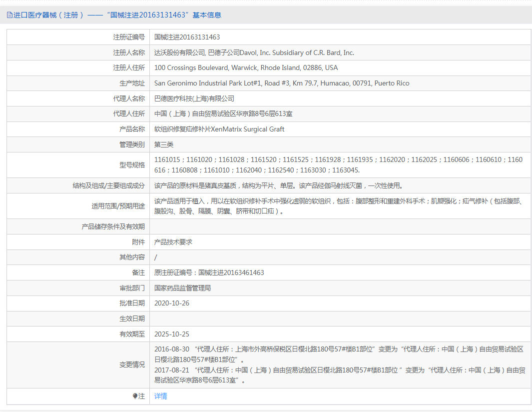The width and height of the screenshot is (532, 412).
Task: Click the 型号规格 label
Action: click(132, 165)
